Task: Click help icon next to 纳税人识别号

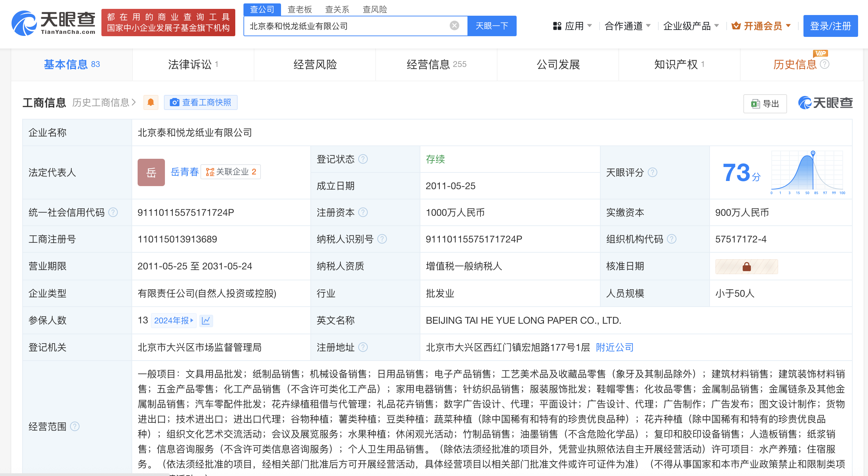Action: (x=382, y=239)
